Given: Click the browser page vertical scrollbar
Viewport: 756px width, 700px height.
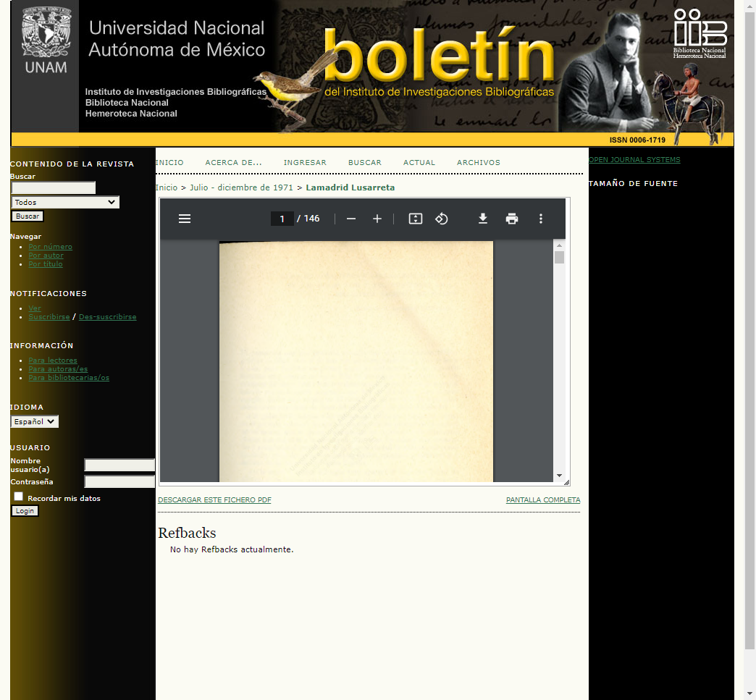Looking at the screenshot, I should click(x=749, y=332).
